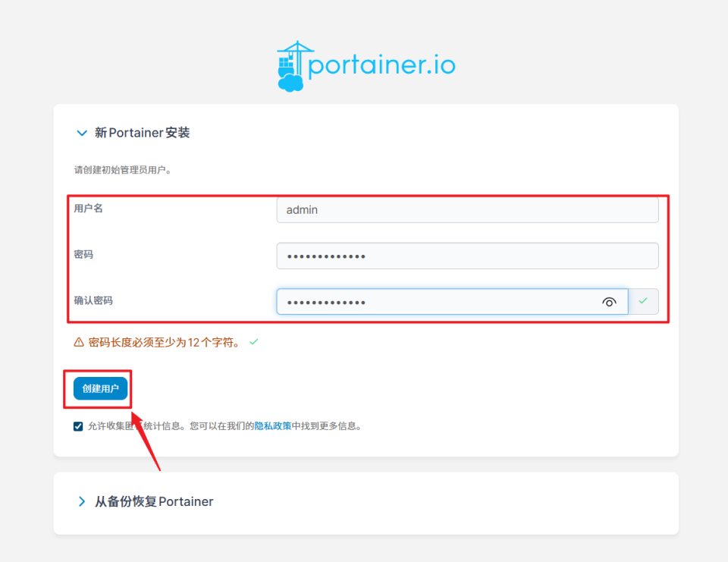Focus the 密码 password field
728x562 pixels.
pos(467,256)
